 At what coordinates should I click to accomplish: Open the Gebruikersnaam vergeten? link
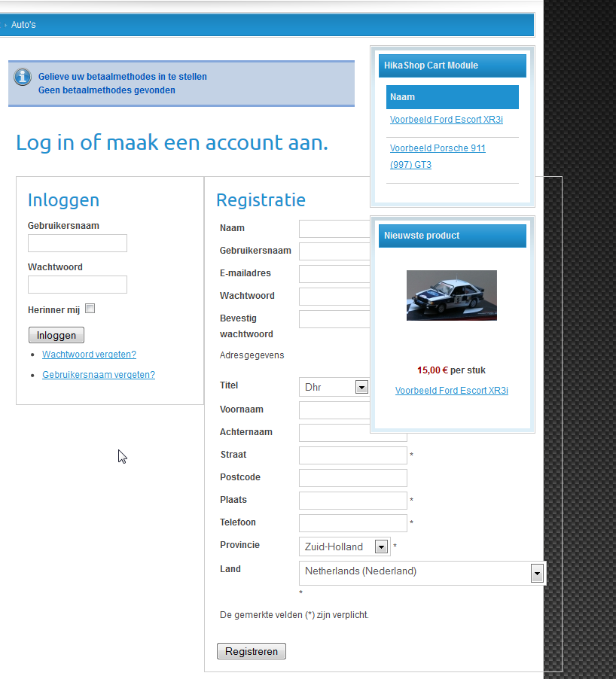tap(99, 375)
